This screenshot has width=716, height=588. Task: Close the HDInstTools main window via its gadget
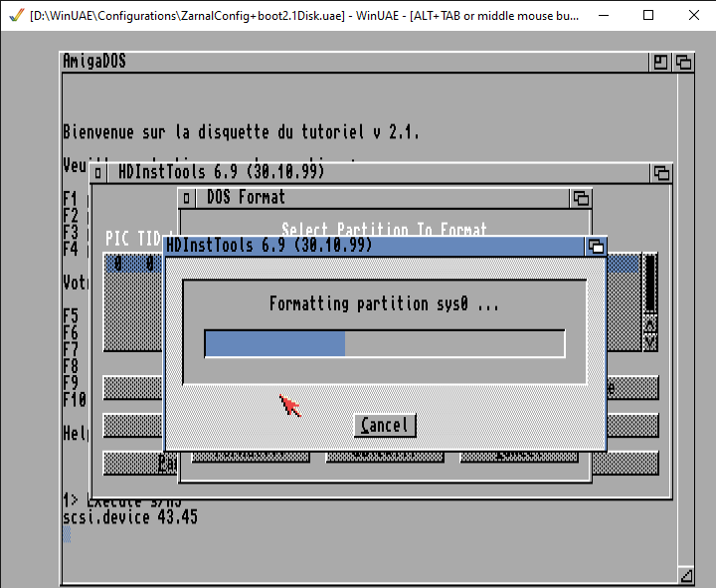pyautogui.click(x=98, y=173)
